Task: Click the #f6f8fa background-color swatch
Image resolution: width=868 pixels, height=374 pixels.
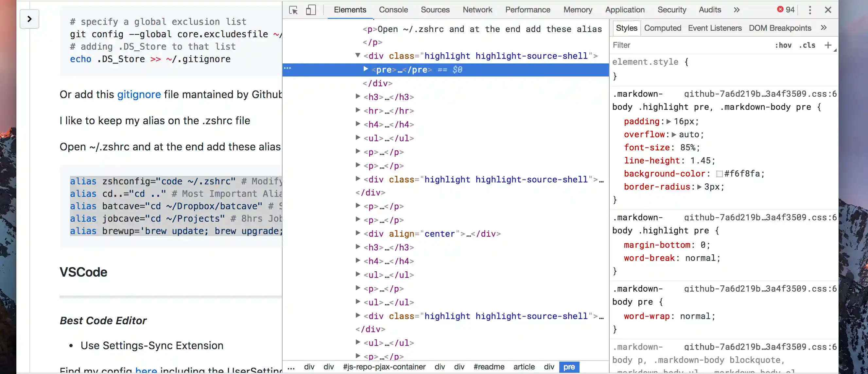Action: click(719, 174)
